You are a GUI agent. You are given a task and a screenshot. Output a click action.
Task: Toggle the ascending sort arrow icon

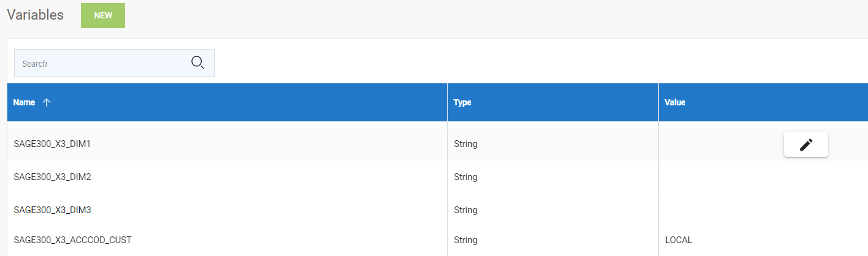click(47, 102)
